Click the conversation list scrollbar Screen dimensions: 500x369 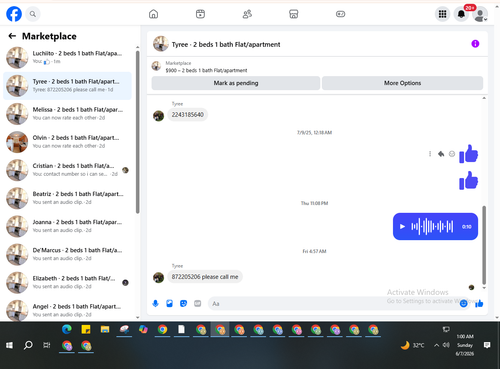click(137, 132)
